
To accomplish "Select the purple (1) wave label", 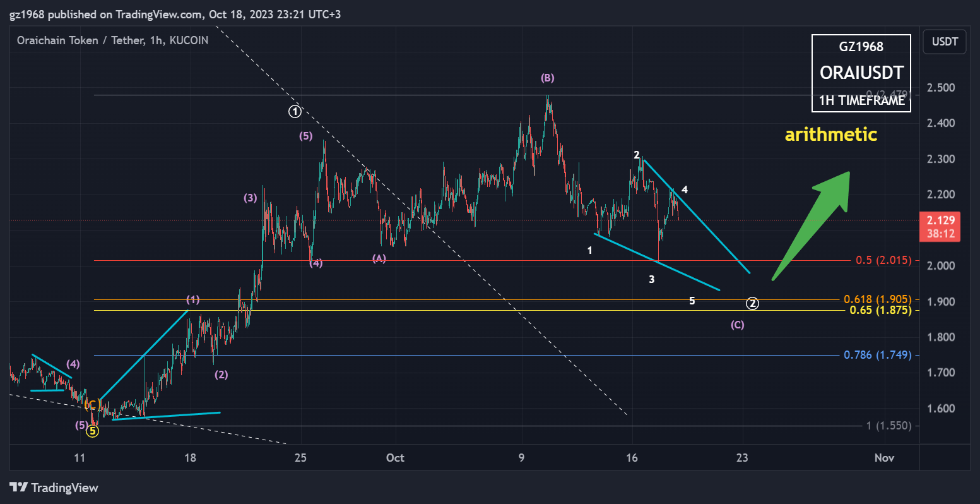I will tap(193, 299).
